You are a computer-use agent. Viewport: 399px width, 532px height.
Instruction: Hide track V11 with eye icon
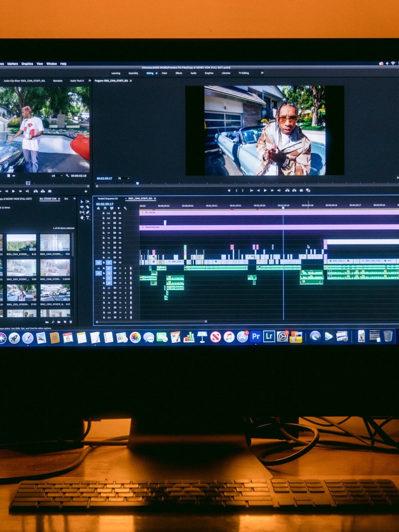[x=120, y=213]
